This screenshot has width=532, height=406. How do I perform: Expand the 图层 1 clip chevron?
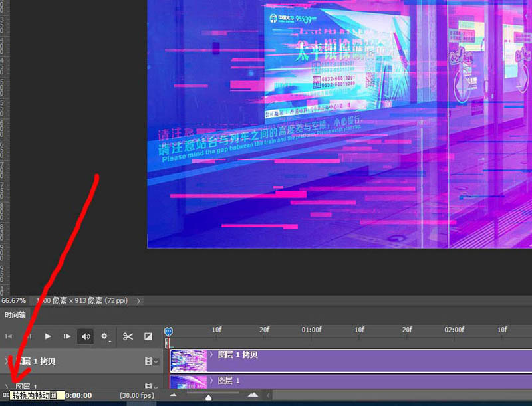pos(211,381)
